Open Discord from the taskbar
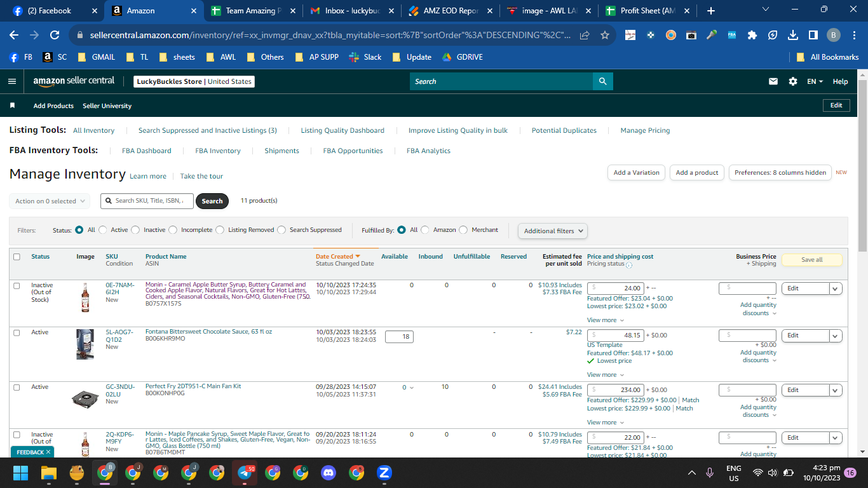868x488 pixels. pos(329,473)
